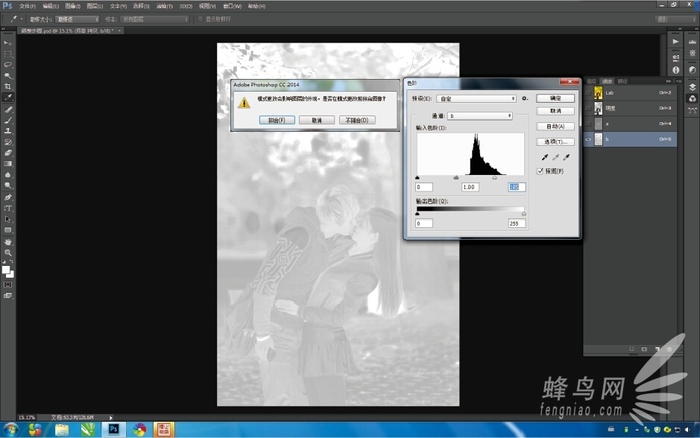
Task: Select the Zoom tool in toolbox
Action: point(8,253)
